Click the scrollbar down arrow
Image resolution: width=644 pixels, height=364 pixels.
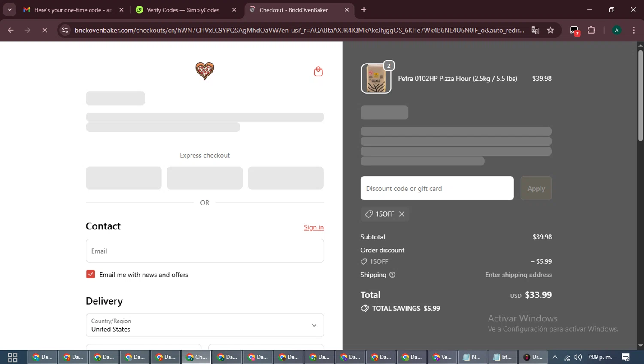coord(640,346)
